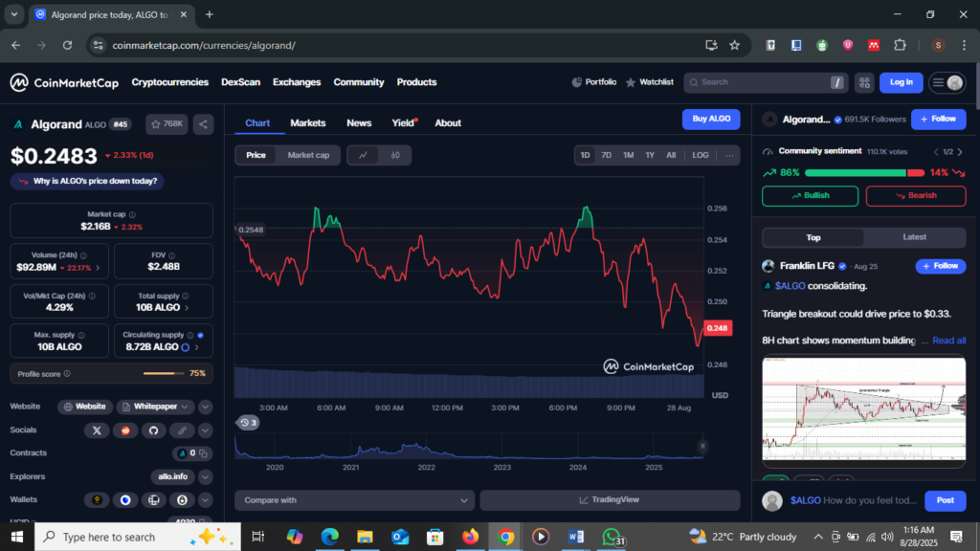980x551 pixels.
Task: Expand the Wallets row chevron
Action: point(205,499)
